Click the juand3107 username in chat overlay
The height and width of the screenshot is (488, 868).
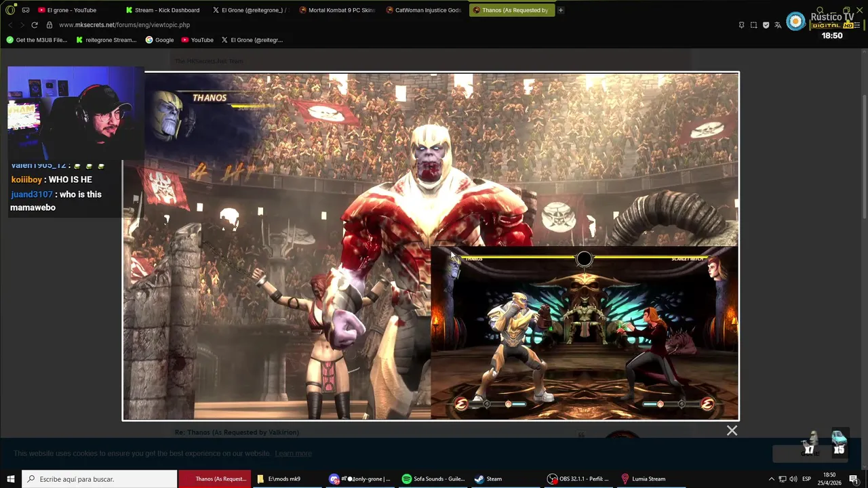pos(31,195)
